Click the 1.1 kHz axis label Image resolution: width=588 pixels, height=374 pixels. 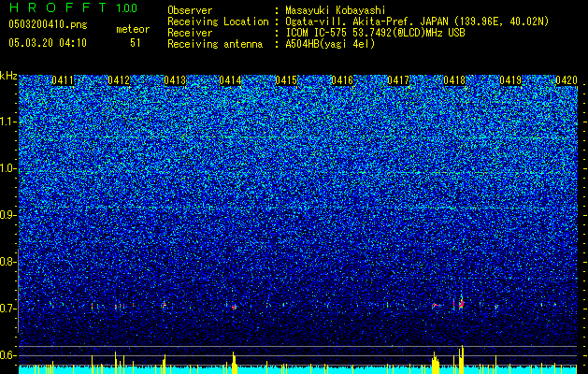click(7, 122)
